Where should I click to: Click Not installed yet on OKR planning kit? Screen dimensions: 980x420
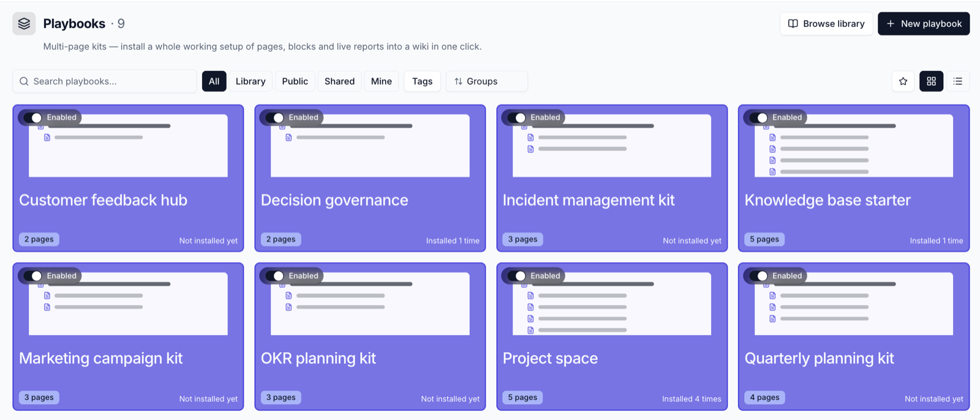point(450,399)
